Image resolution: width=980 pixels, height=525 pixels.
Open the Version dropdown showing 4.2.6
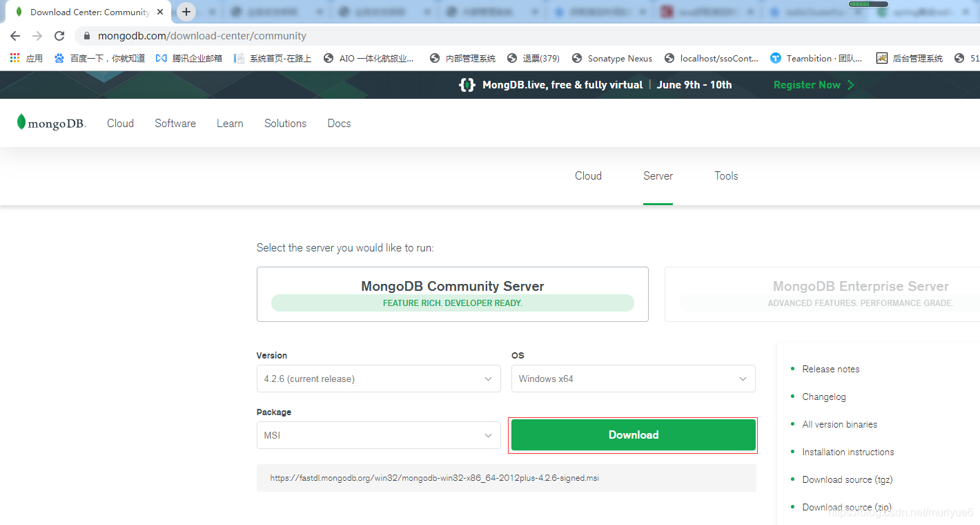pyautogui.click(x=378, y=379)
